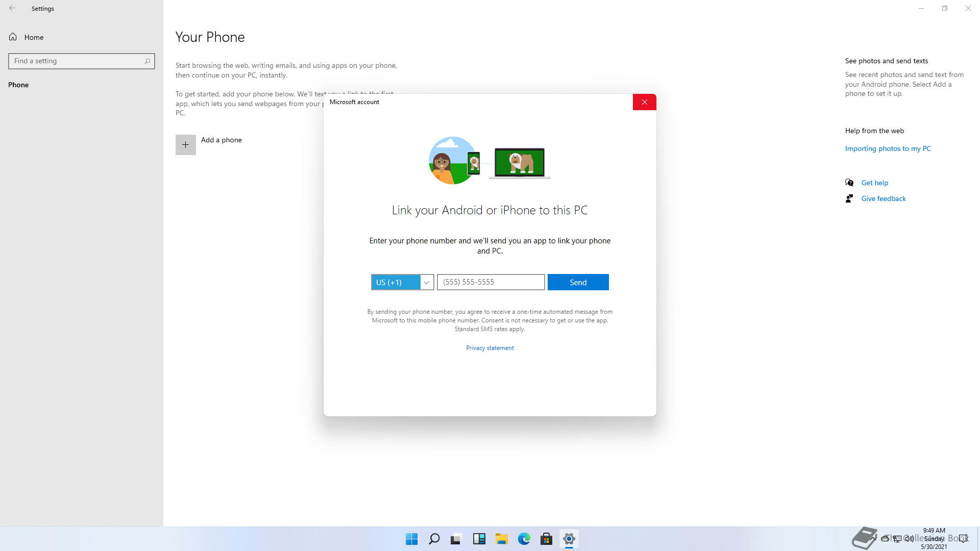Image resolution: width=980 pixels, height=551 pixels.
Task: Click the Find a setting search box
Action: pyautogui.click(x=82, y=61)
